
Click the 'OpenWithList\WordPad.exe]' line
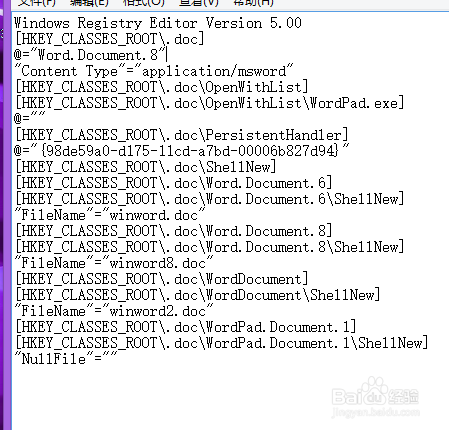pyautogui.click(x=210, y=103)
